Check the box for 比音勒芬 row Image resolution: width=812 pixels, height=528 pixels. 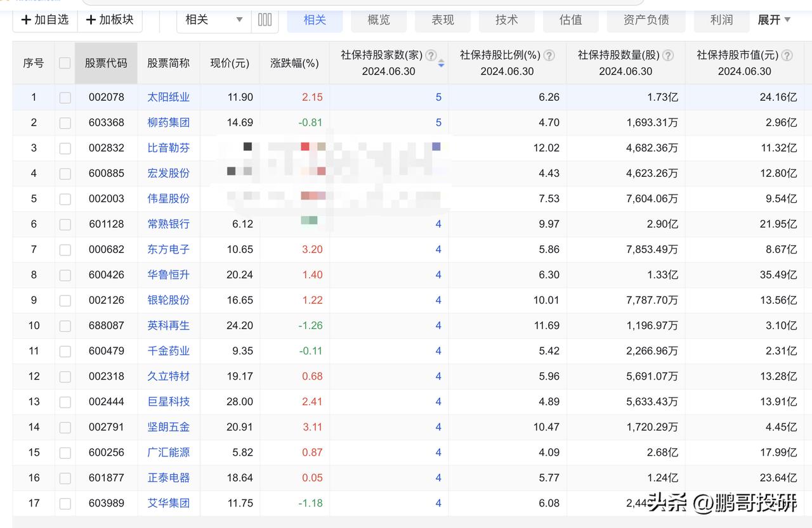pos(65,148)
